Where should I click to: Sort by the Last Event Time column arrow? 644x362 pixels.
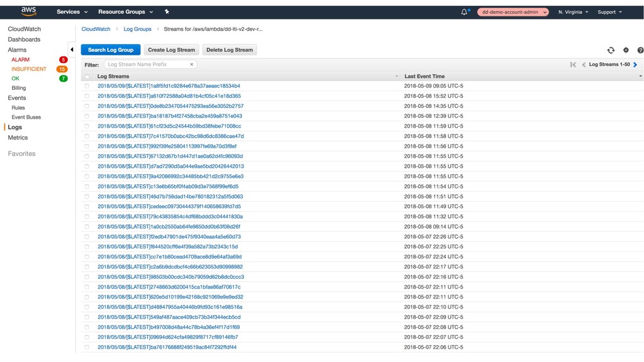[640, 76]
